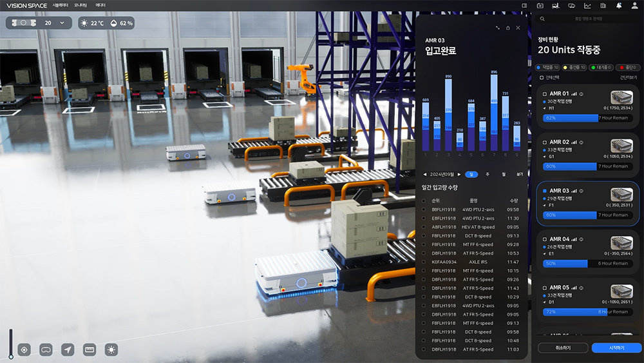This screenshot has height=363, width=644.
Task: Click the VR headset view icon
Action: tap(46, 349)
